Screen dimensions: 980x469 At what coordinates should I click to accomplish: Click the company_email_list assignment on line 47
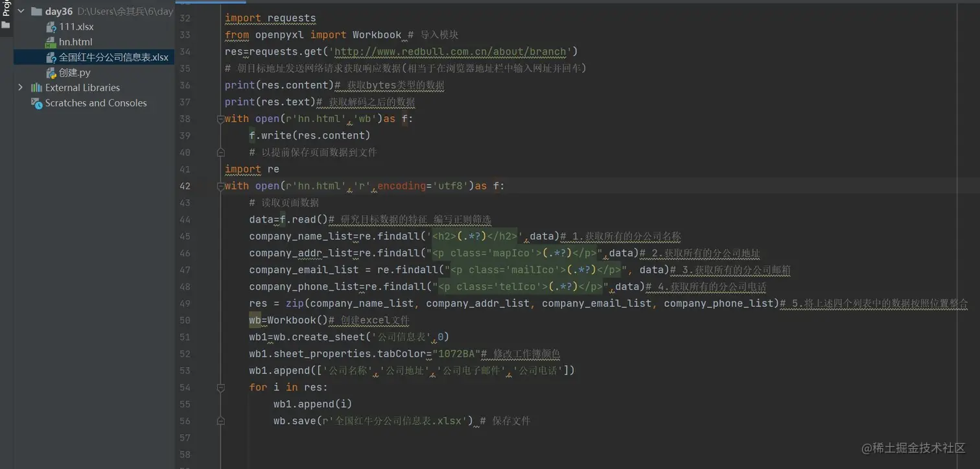click(458, 270)
